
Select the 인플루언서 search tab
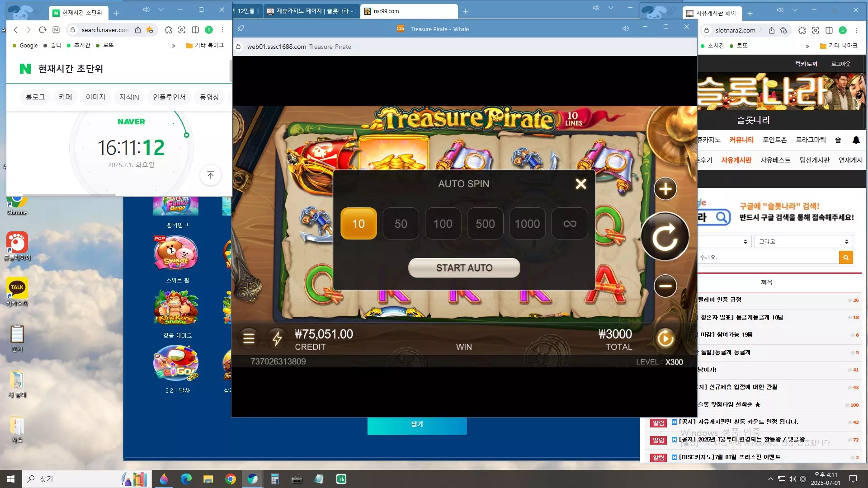(x=170, y=97)
